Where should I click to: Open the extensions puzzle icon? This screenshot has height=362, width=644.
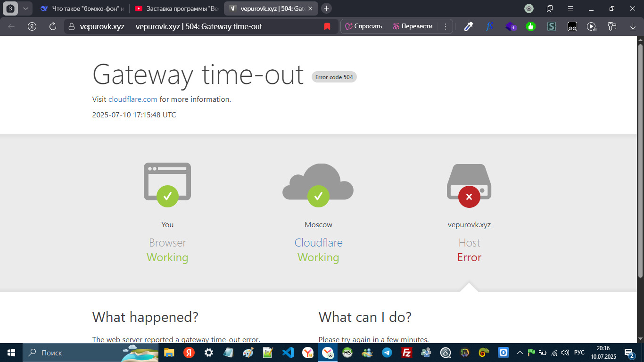point(612,26)
